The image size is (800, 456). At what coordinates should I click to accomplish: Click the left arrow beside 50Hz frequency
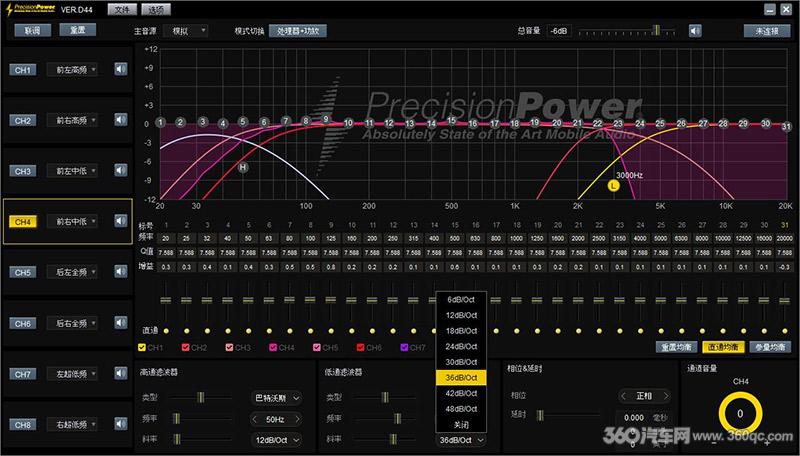pos(255,419)
